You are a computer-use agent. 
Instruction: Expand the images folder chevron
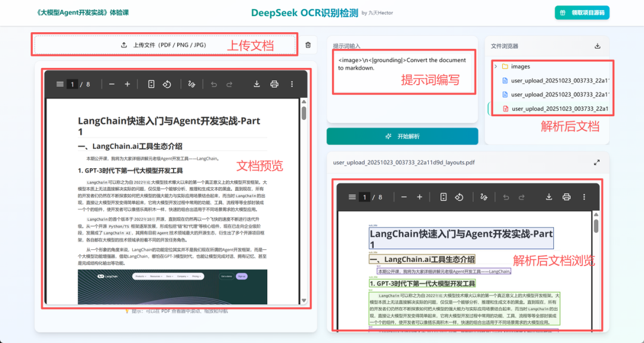(496, 67)
